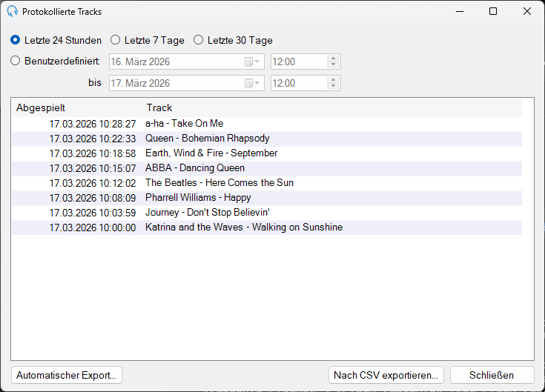Image resolution: width=545 pixels, height=392 pixels.
Task: Click timestamp 17.03.2026 10:18:58
Action: (x=93, y=153)
